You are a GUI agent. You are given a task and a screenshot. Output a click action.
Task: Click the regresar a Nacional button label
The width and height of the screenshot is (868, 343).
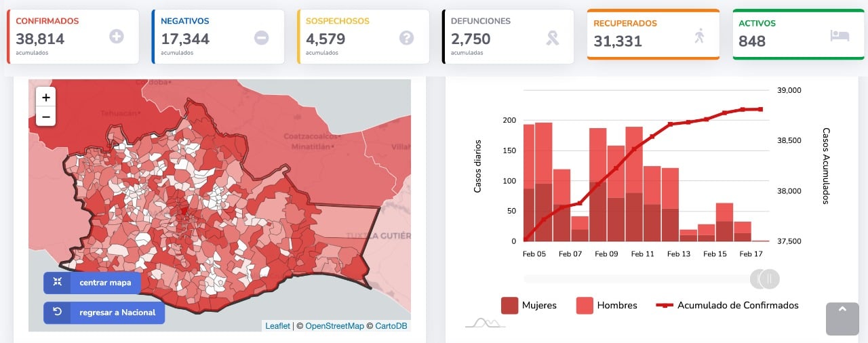(117, 312)
